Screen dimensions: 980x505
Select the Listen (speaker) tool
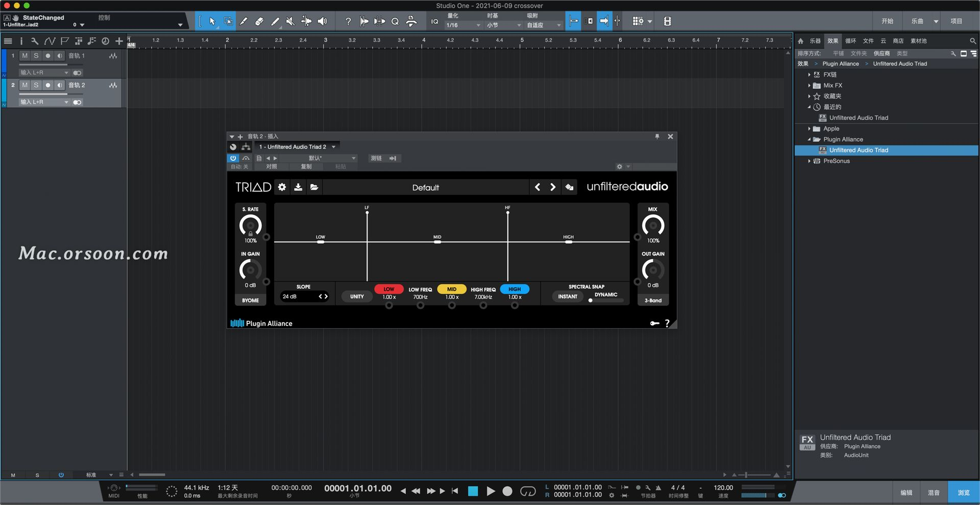(x=322, y=21)
